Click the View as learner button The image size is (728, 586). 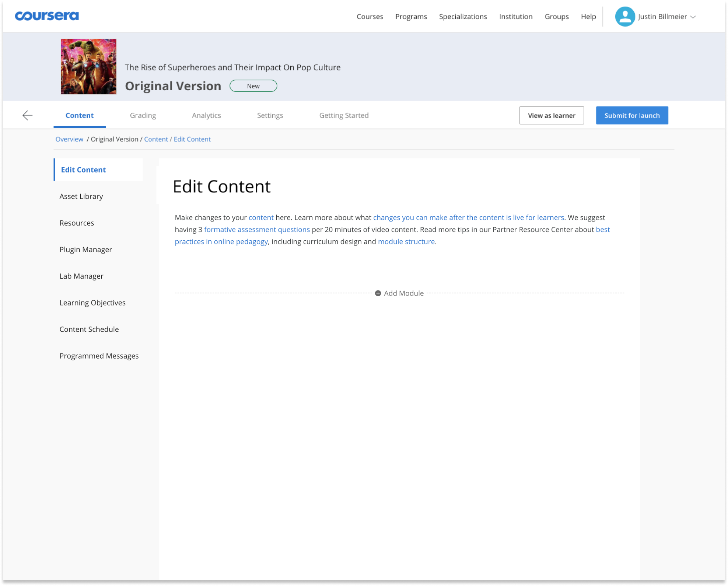551,115
